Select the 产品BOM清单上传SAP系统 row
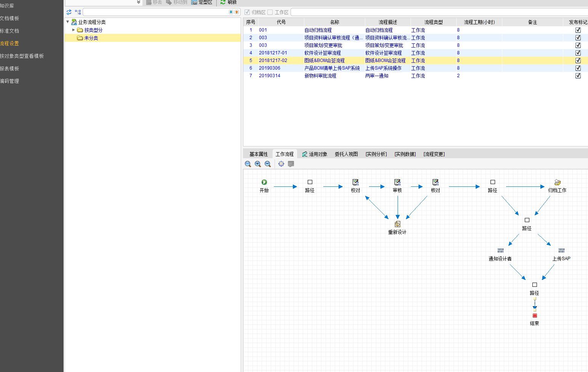 pyautogui.click(x=332, y=68)
